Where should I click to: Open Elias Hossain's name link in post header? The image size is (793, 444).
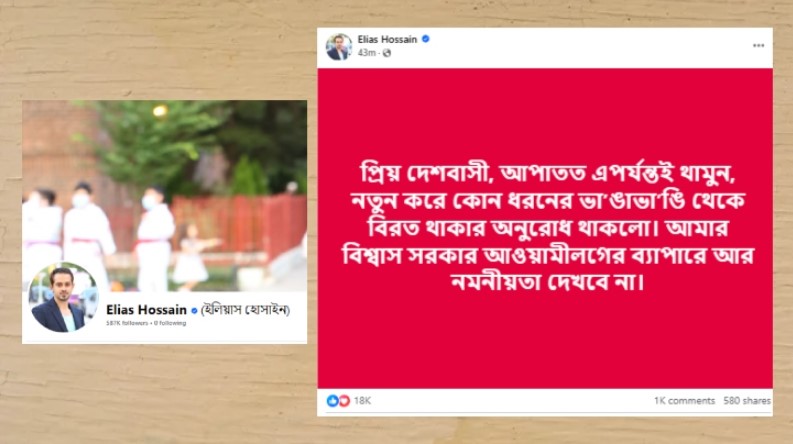tap(387, 39)
